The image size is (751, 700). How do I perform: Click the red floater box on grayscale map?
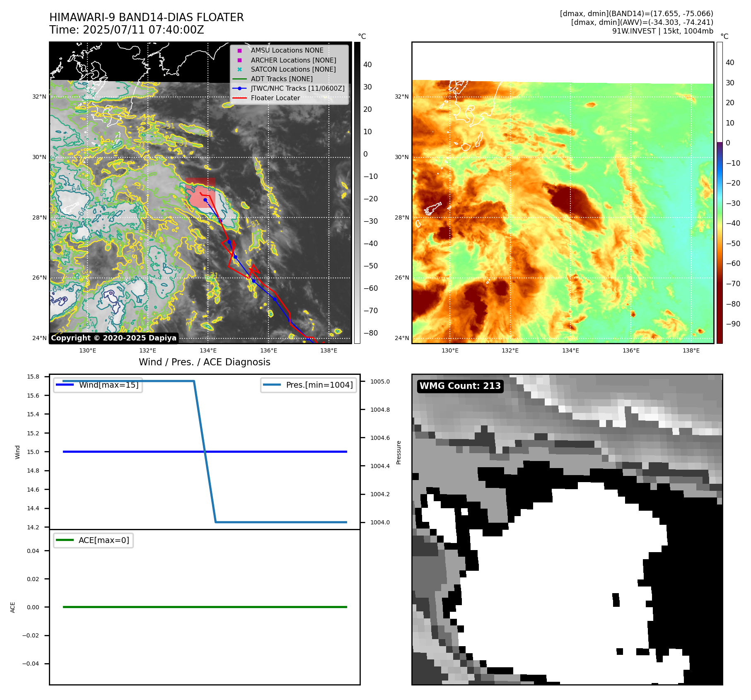coord(200,193)
